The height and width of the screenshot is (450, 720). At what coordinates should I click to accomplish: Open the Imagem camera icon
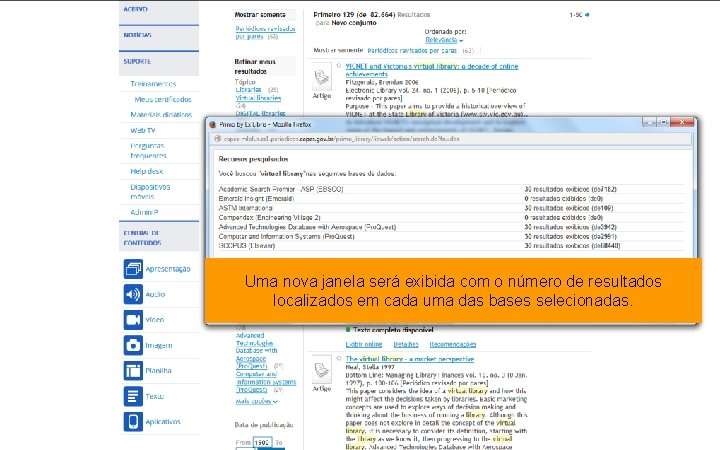pyautogui.click(x=133, y=345)
